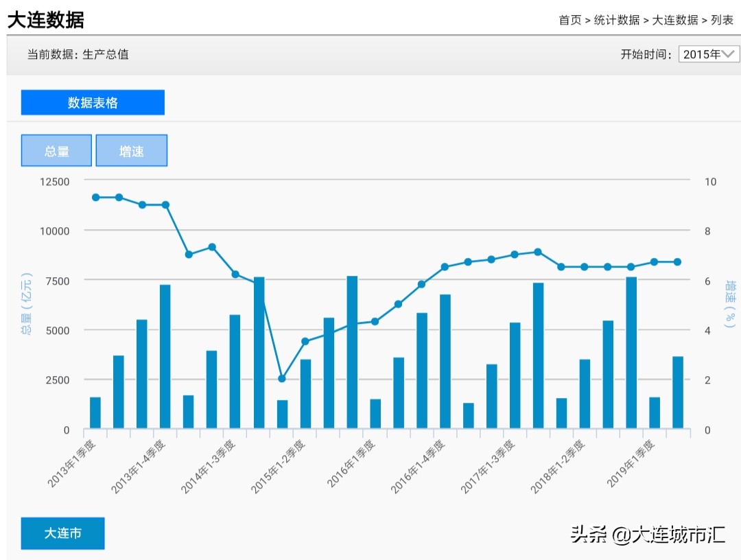Toggle the 总量 series button
The width and height of the screenshot is (741, 560).
pos(56,151)
